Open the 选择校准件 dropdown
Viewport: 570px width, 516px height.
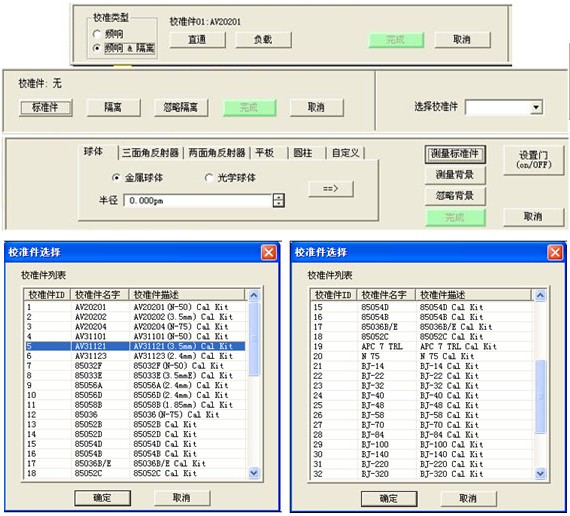tap(536, 107)
